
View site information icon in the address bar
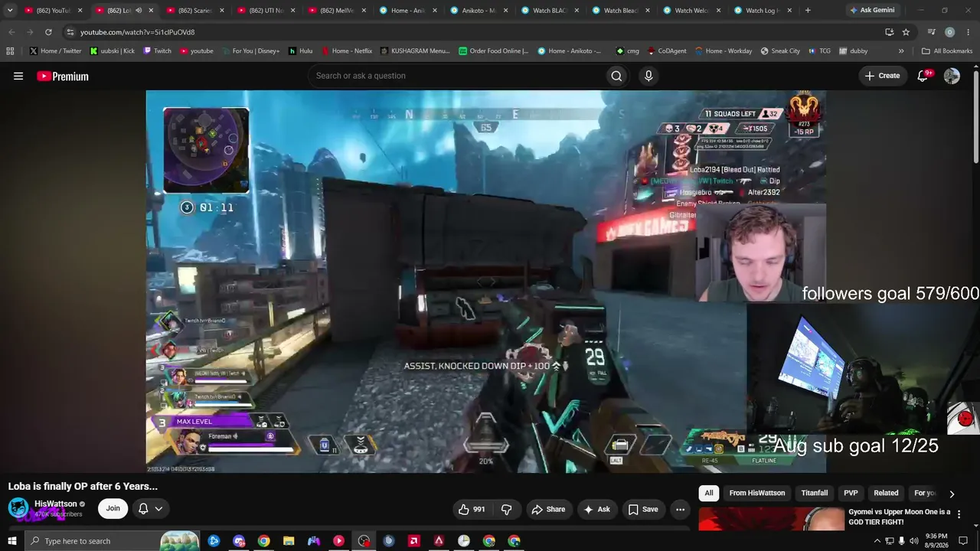(70, 32)
